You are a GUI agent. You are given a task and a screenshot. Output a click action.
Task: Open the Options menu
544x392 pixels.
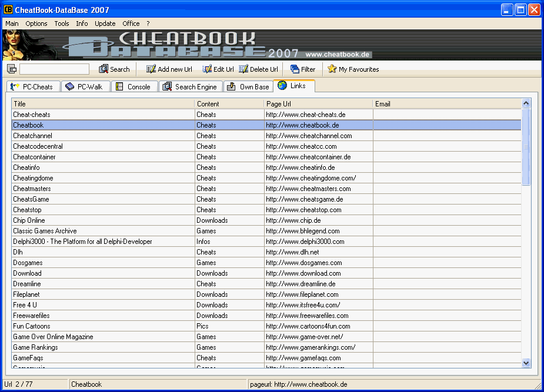[36, 24]
